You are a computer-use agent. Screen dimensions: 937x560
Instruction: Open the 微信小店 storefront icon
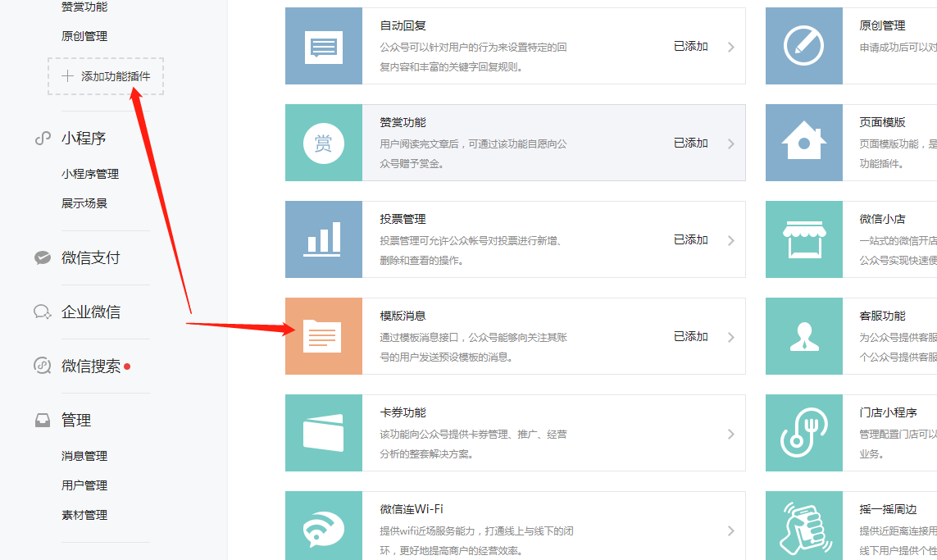tap(803, 239)
